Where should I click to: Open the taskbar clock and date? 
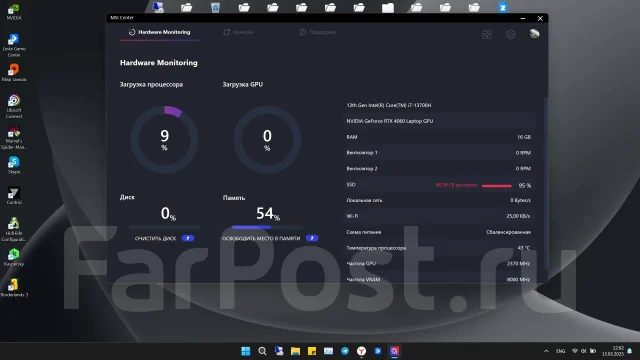[613, 351]
